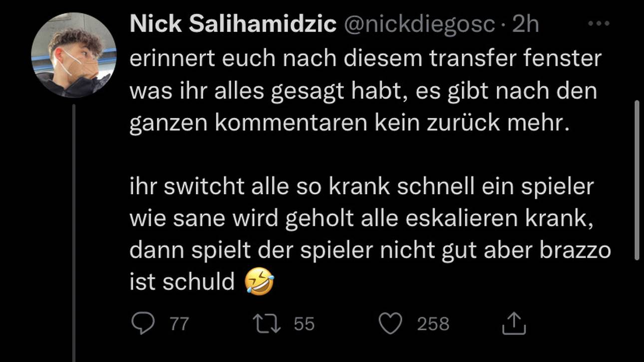Viewport: 644px width, 362px height.
Task: Click the 77 replies count
Action: [179, 325]
